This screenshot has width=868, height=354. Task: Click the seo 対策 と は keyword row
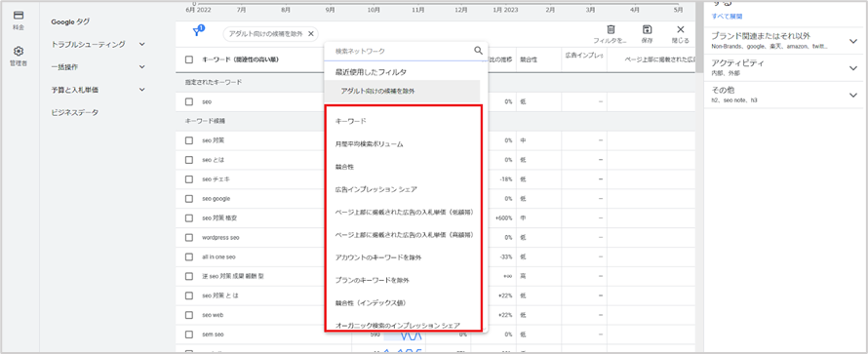tap(219, 295)
